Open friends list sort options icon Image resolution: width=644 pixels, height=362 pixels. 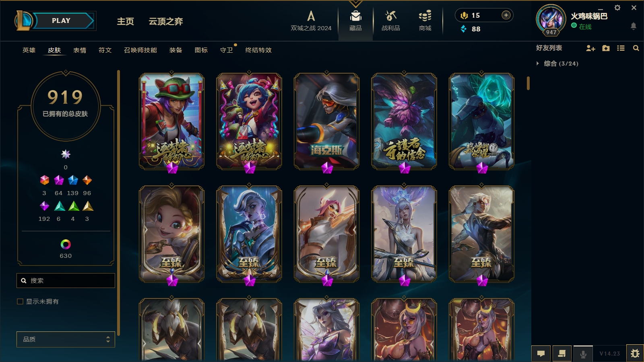(621, 48)
